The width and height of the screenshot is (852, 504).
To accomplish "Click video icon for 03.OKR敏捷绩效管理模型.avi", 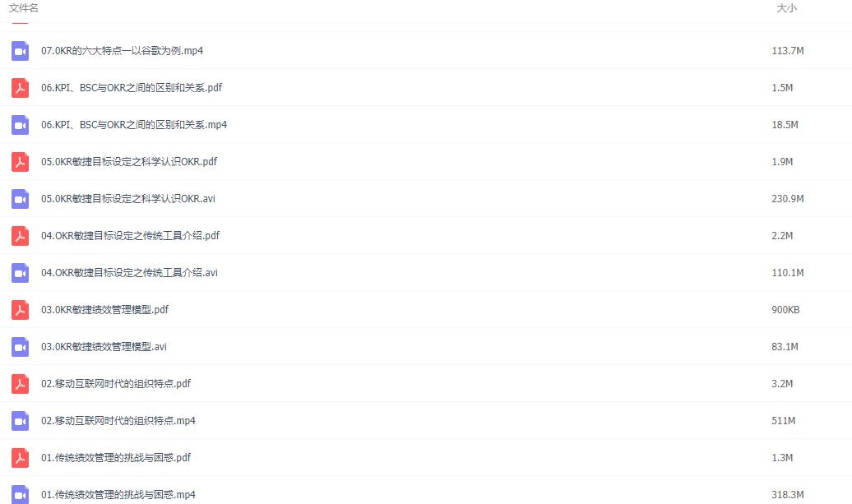I will coord(20,346).
